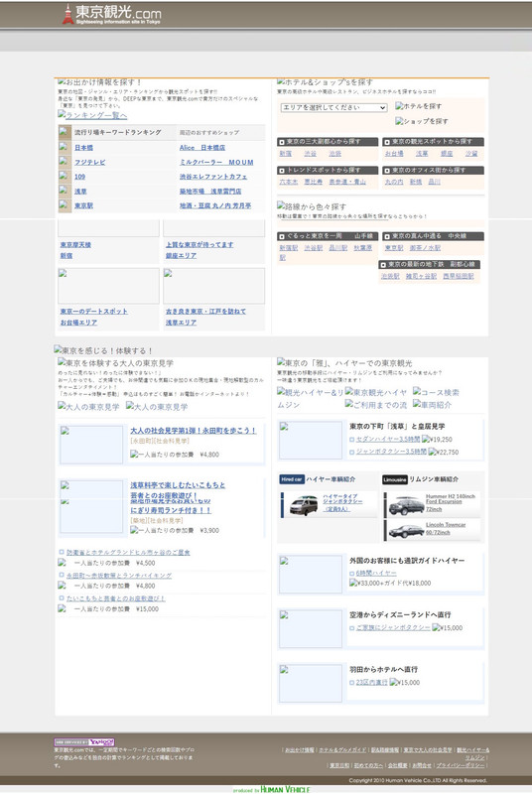Open the 丸の内 office district link
Image resolution: width=532 pixels, height=794 pixels.
(394, 182)
